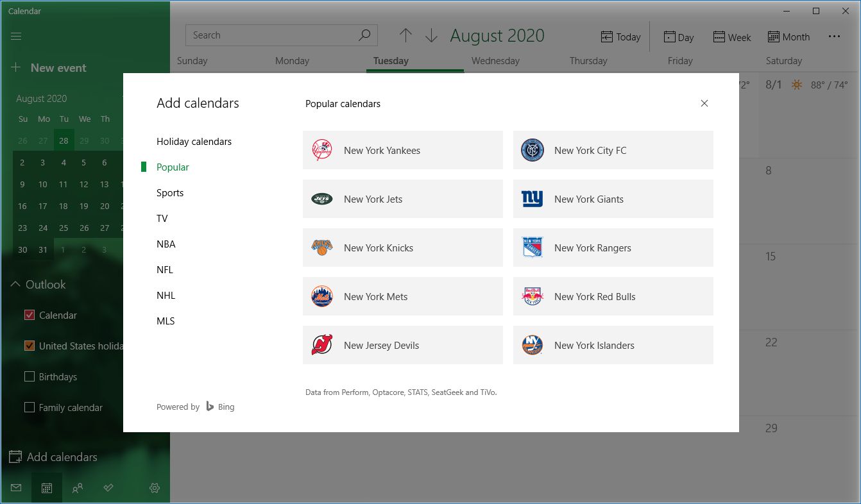861x504 pixels.
Task: Select the New York Knicks logo
Action: (x=322, y=248)
